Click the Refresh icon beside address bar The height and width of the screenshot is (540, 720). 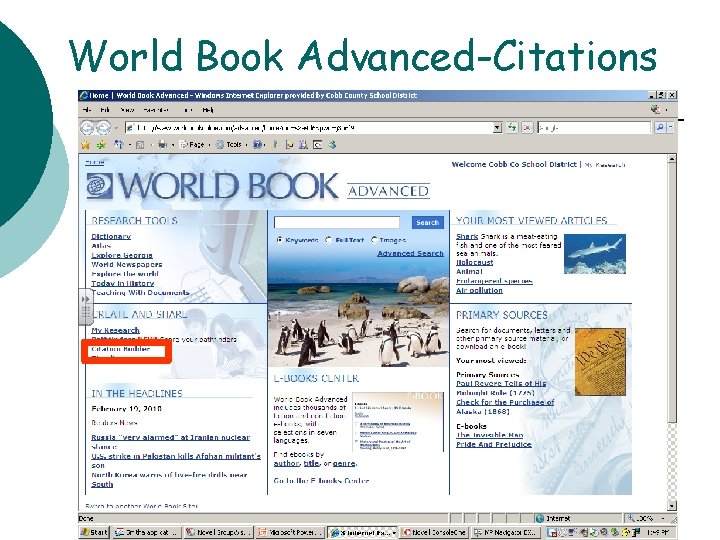click(x=512, y=128)
